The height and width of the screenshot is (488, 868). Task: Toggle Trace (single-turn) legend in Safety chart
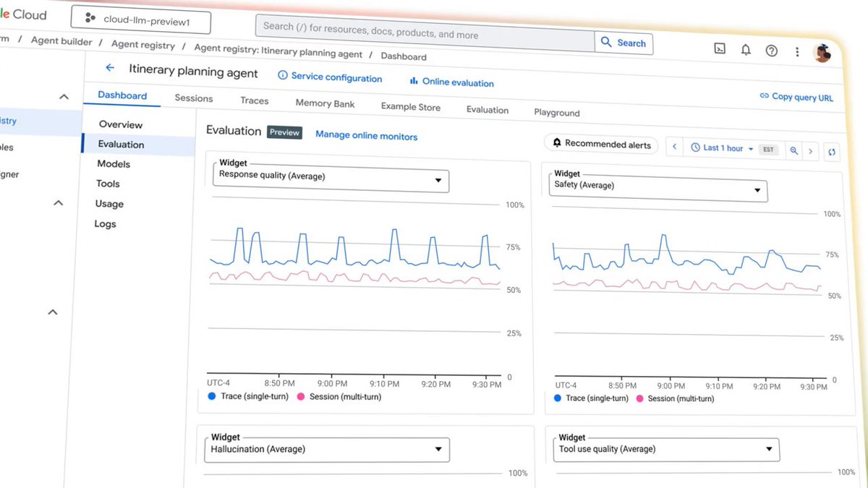[591, 398]
